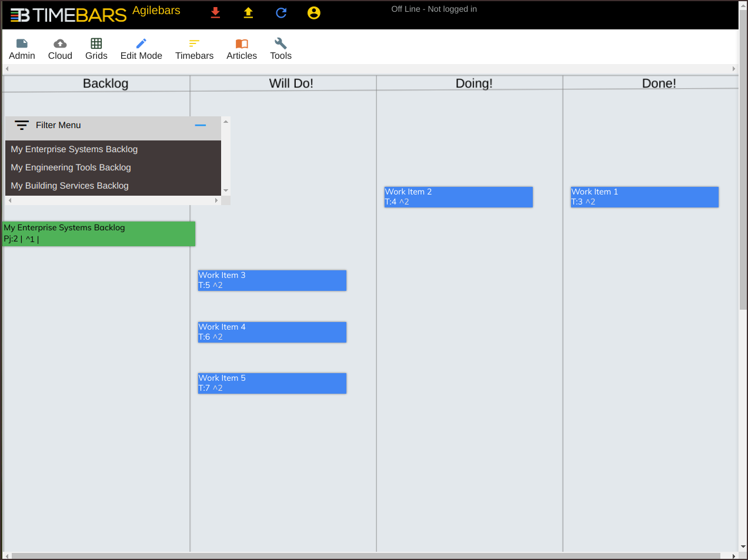Collapse Filter Menu with minus button
Image resolution: width=748 pixels, height=560 pixels.
pyautogui.click(x=201, y=125)
